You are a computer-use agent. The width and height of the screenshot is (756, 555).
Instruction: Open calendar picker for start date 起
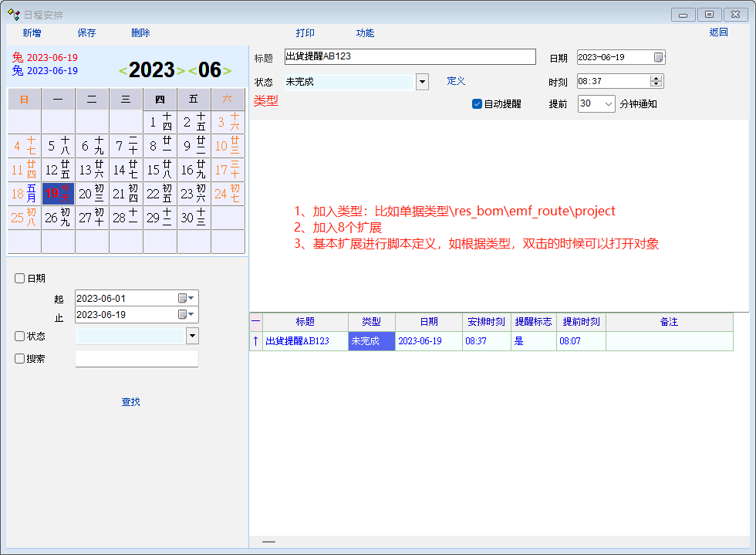coord(183,298)
